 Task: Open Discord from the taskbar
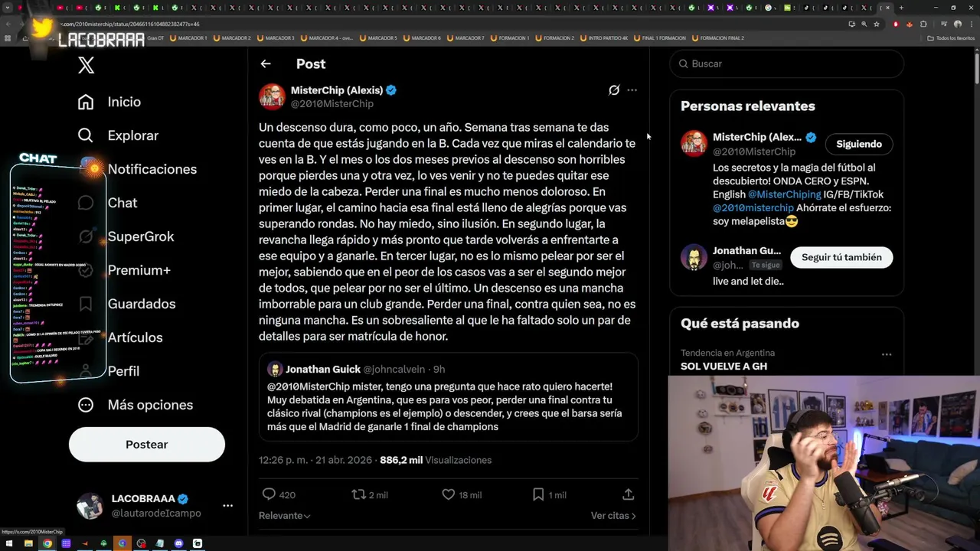click(178, 543)
